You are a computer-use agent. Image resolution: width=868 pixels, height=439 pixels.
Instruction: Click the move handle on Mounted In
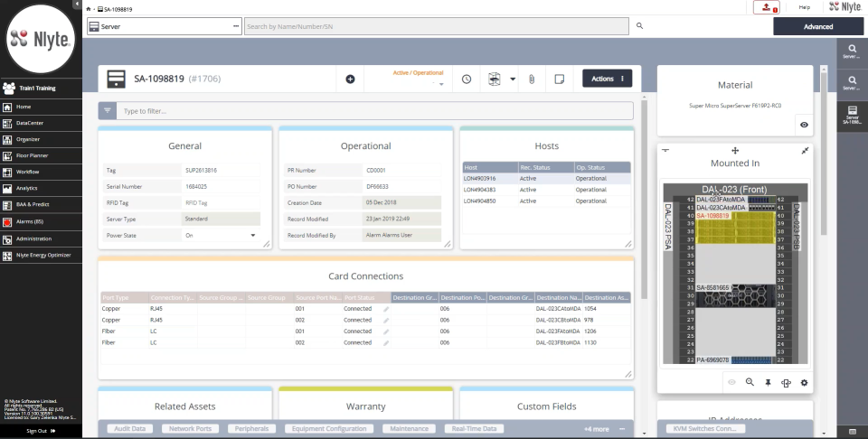735,150
